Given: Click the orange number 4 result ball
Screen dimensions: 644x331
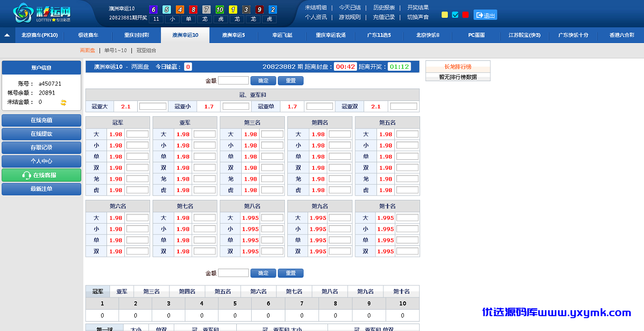Looking at the screenshot, I should click(180, 9).
